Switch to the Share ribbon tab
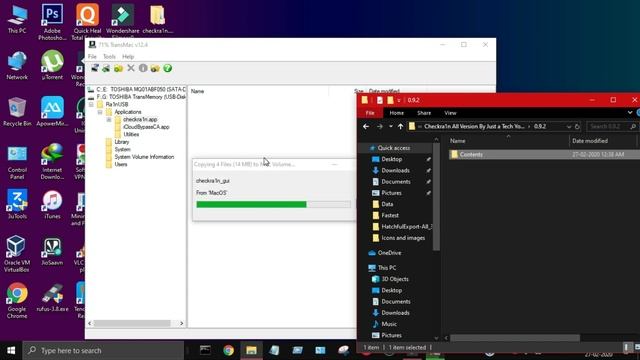This screenshot has width=640, height=360. pyautogui.click(x=424, y=113)
